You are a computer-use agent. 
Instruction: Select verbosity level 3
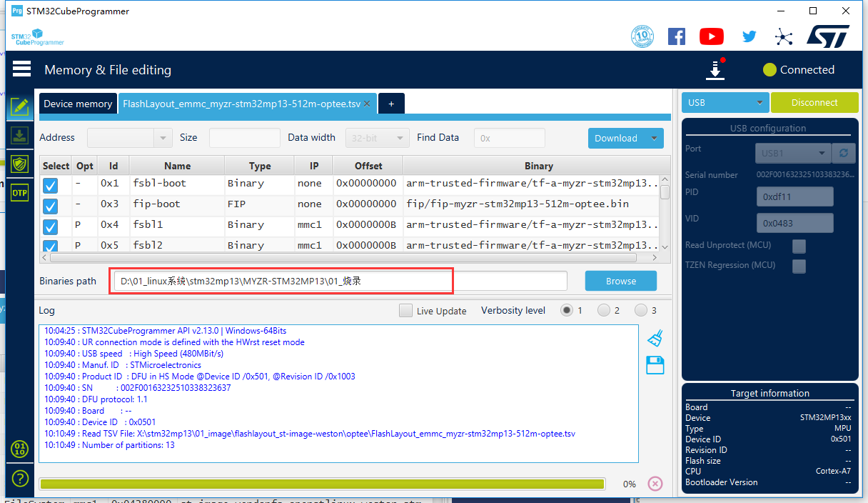pos(641,310)
